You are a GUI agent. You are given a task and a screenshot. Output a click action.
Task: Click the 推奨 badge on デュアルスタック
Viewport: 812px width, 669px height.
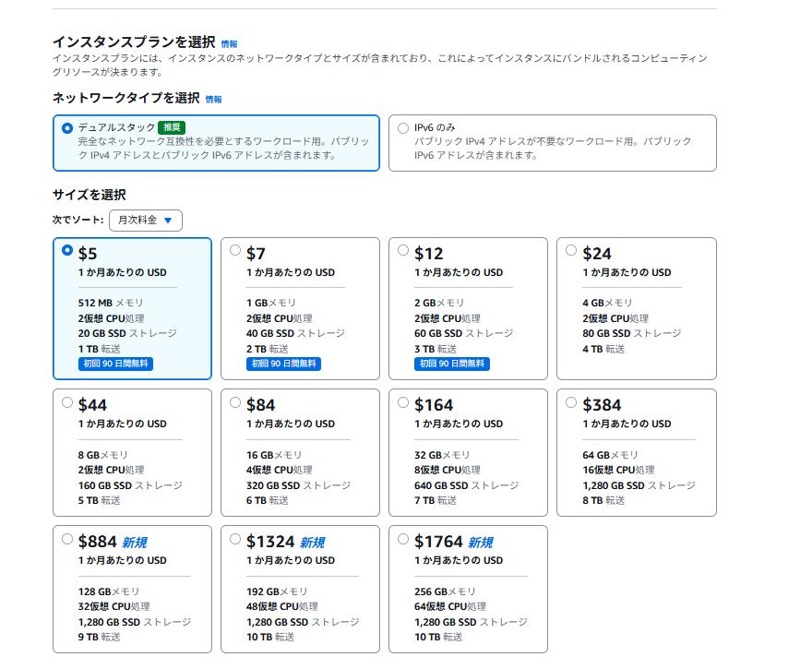[x=172, y=127]
